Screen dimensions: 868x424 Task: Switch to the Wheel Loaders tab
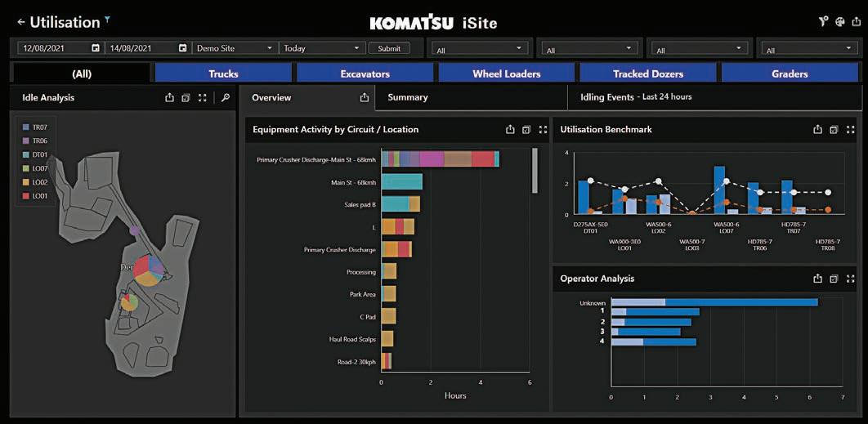[507, 73]
